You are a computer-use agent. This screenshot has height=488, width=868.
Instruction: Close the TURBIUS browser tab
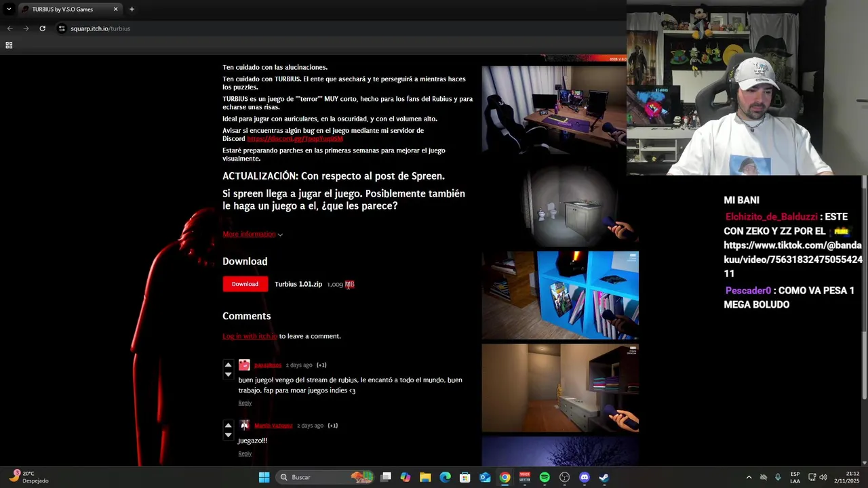coord(115,9)
